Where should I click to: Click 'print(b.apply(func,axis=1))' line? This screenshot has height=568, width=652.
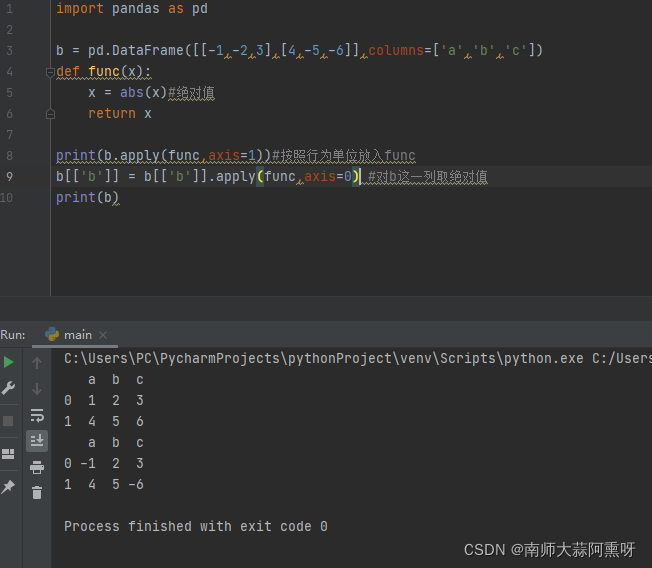point(163,156)
